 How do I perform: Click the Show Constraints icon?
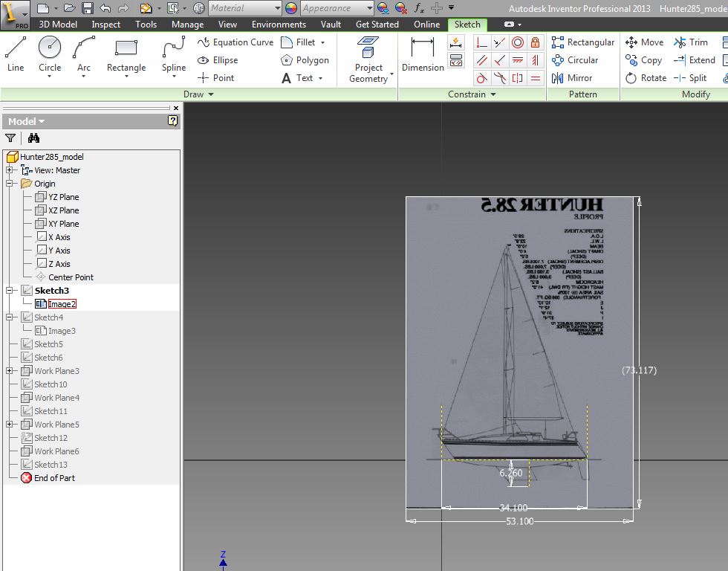[x=456, y=60]
